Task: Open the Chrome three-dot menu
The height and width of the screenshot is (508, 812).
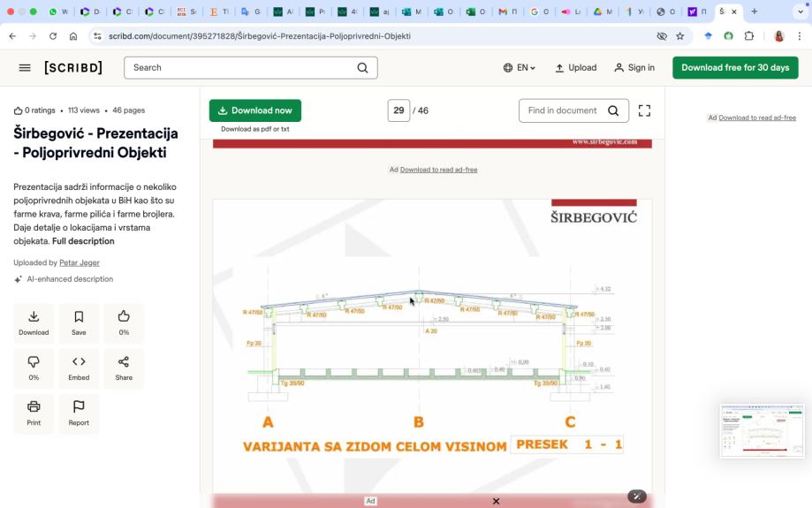Action: [x=800, y=36]
